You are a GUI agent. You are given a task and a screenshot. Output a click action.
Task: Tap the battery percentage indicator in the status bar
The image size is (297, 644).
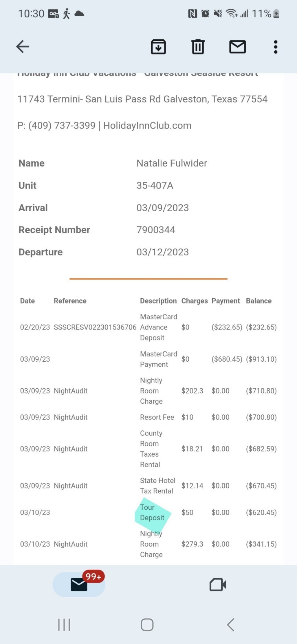[x=262, y=13]
